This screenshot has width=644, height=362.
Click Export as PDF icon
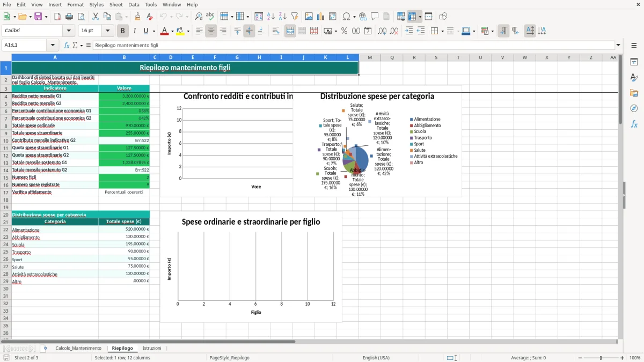pos(57,17)
